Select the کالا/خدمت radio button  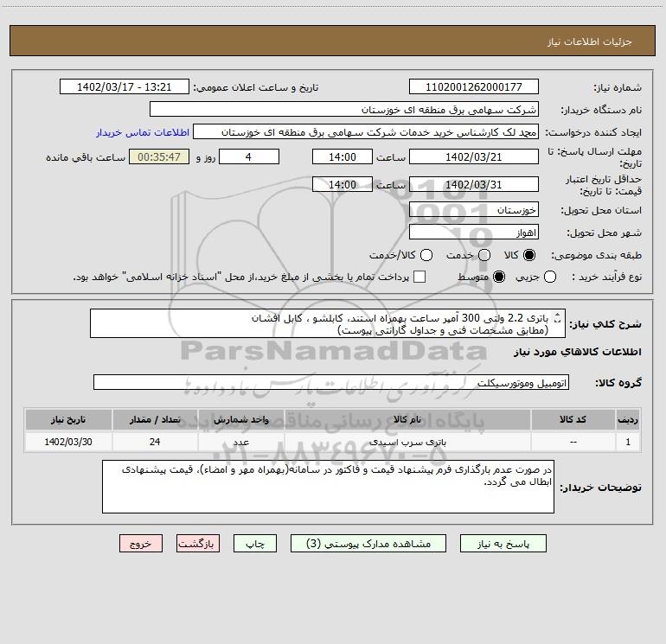coord(426,255)
